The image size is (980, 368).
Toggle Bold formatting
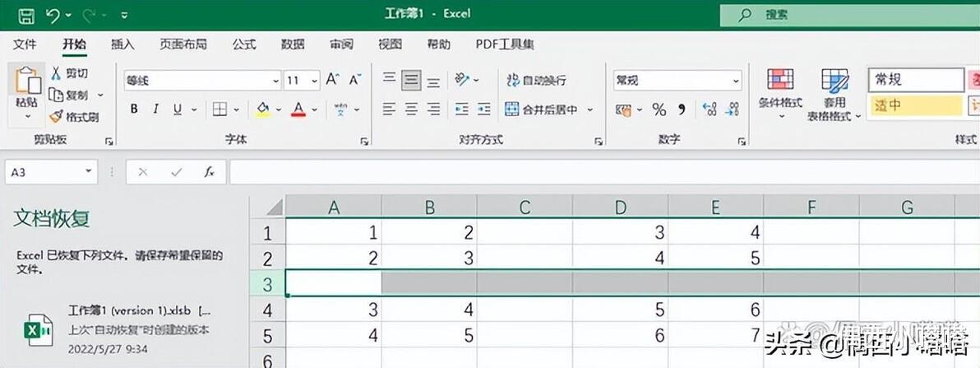point(134,109)
